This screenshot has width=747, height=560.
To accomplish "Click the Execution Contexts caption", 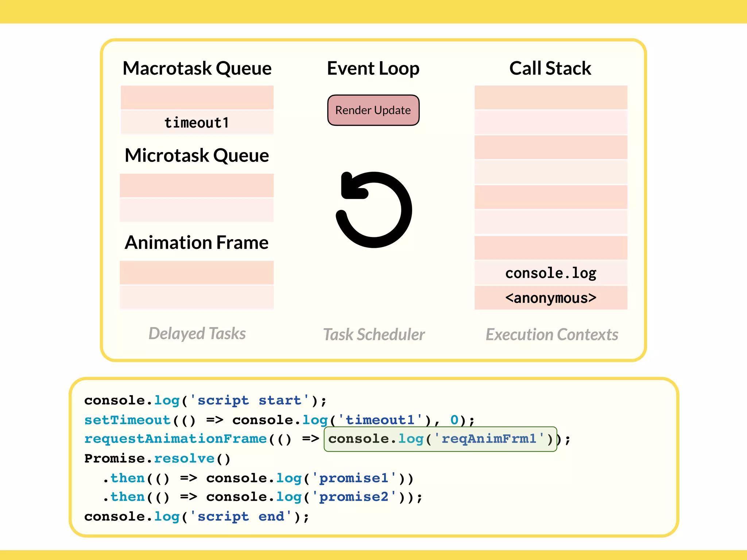I will click(x=552, y=335).
